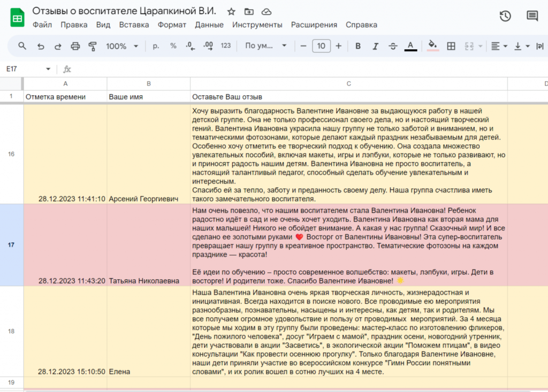Toggle italic formatting

coord(376,46)
